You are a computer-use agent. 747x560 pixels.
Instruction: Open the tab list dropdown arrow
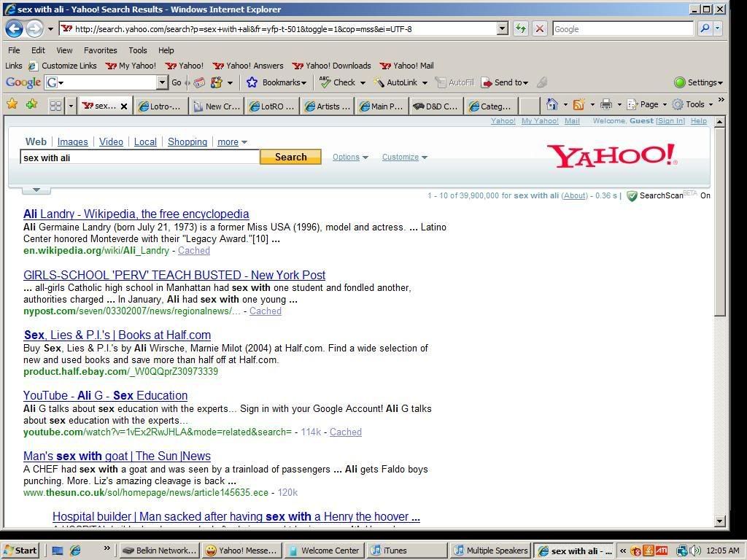coord(71,106)
